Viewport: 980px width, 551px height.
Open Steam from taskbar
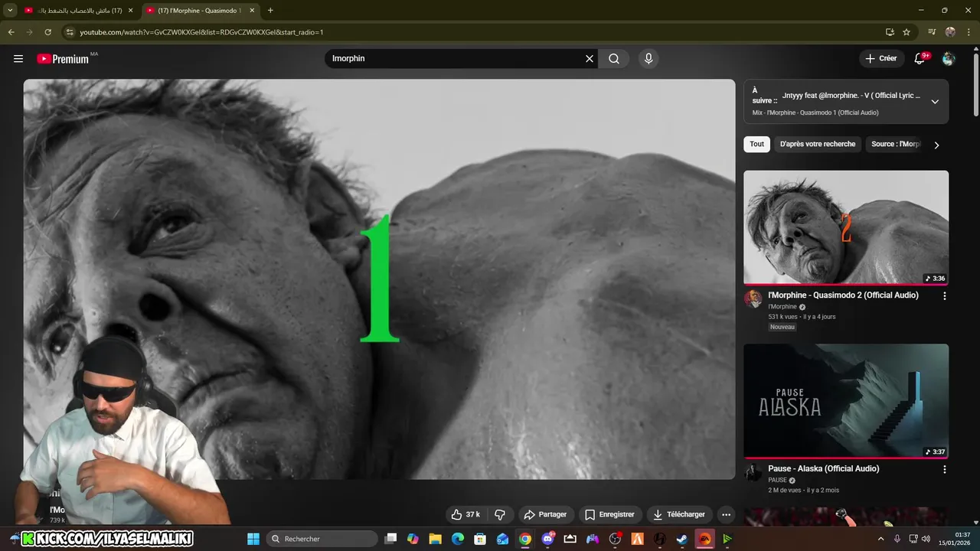(x=681, y=539)
